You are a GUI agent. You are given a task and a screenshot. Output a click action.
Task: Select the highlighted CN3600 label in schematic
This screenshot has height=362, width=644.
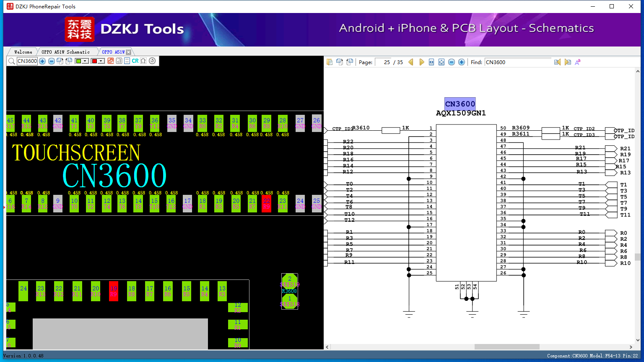[x=460, y=104]
